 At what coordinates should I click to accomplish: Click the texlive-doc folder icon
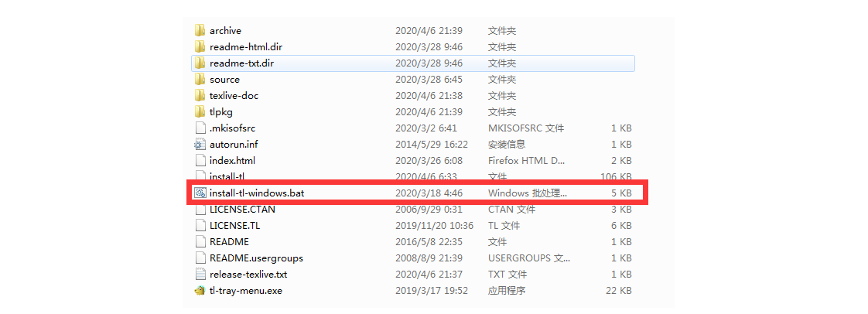200,96
